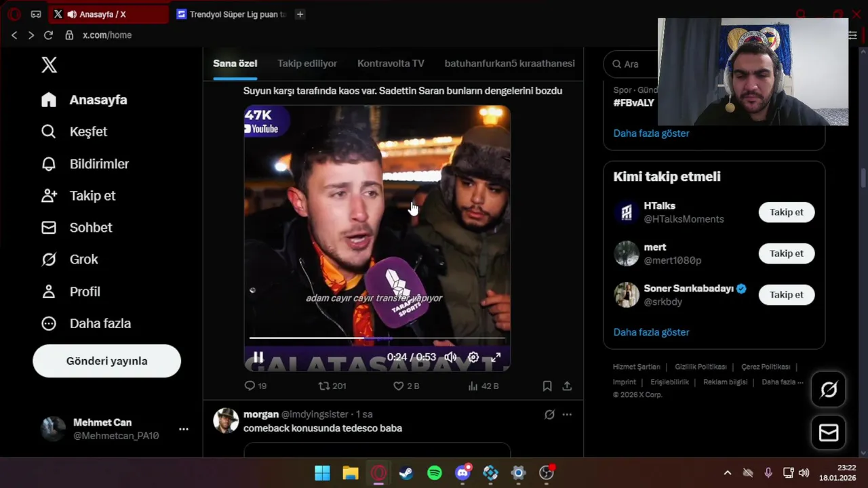Open the #FBvALY trend
The image size is (868, 488).
pos(633,102)
